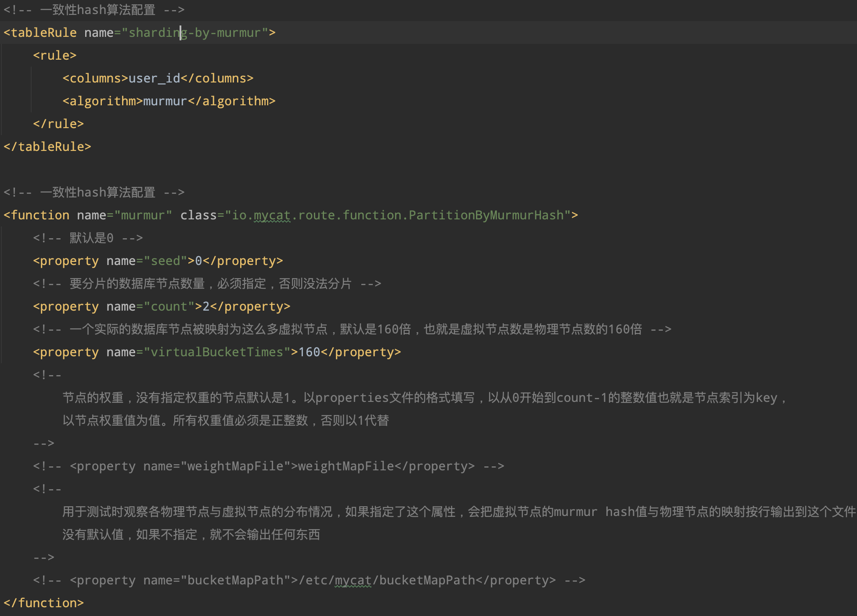Click user_id text inside columns tag
The height and width of the screenshot is (616, 857).
pos(154,79)
